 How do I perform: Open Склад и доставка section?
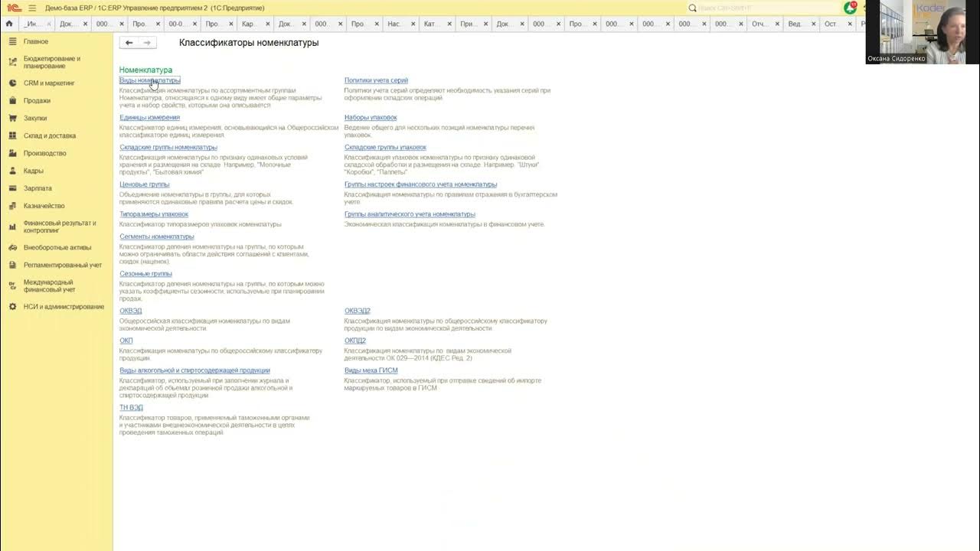click(x=50, y=135)
